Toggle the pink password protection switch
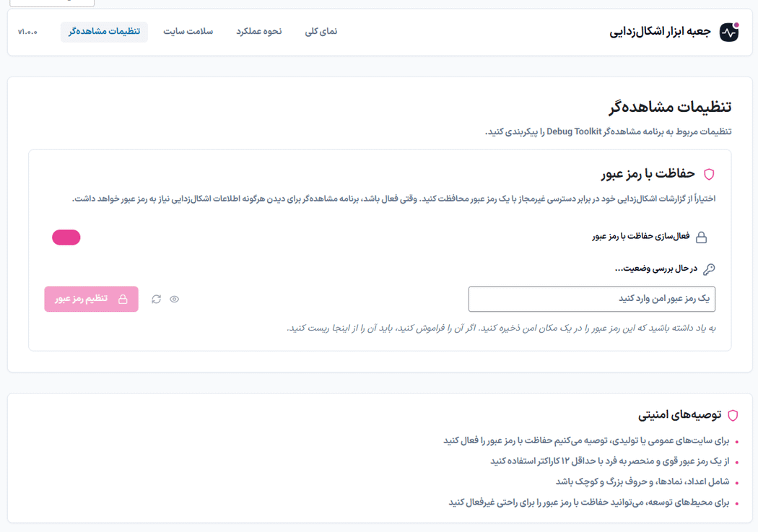 click(66, 237)
